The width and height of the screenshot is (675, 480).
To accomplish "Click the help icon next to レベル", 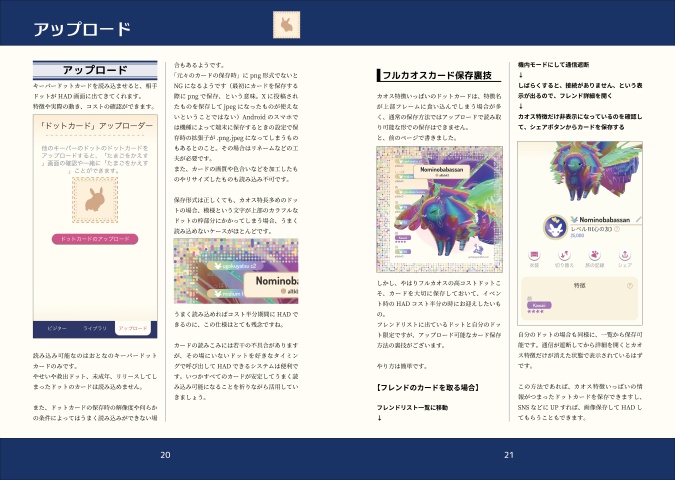I will (616, 229).
